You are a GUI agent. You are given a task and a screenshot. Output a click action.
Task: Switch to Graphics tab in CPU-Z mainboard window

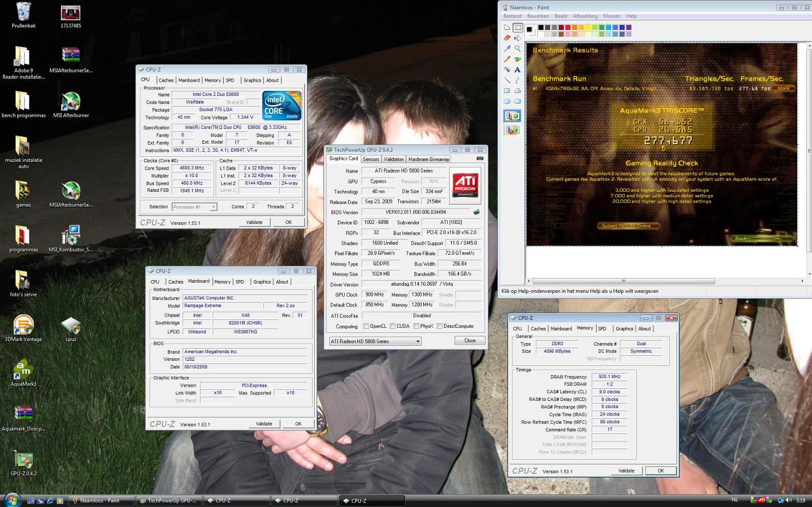(x=262, y=282)
